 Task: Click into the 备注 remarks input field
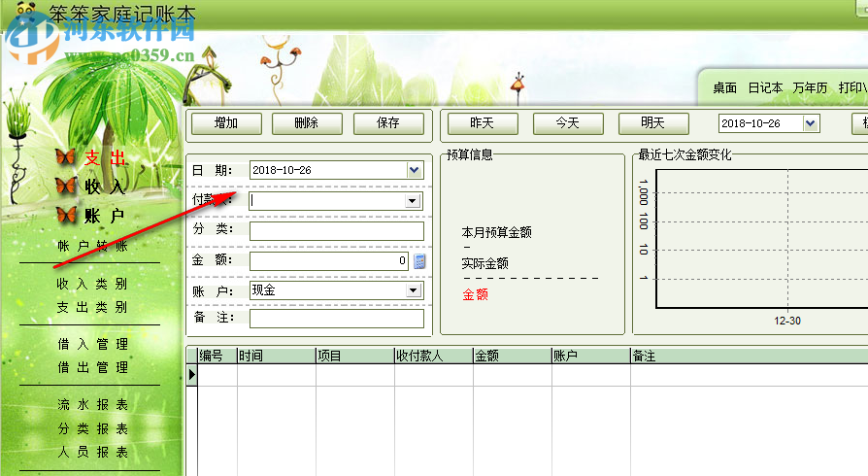point(337,319)
